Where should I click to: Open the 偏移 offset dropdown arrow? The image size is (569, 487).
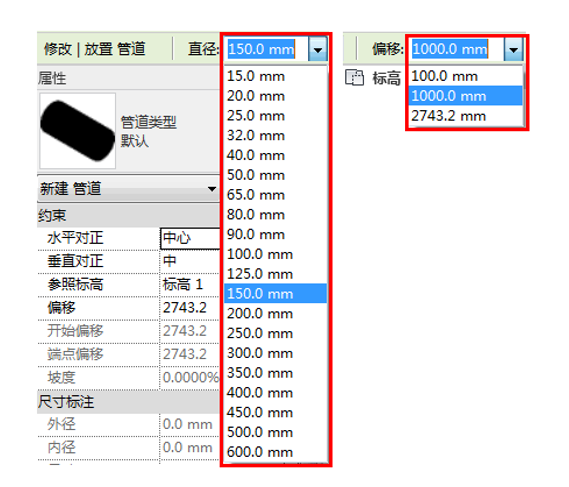tap(513, 49)
